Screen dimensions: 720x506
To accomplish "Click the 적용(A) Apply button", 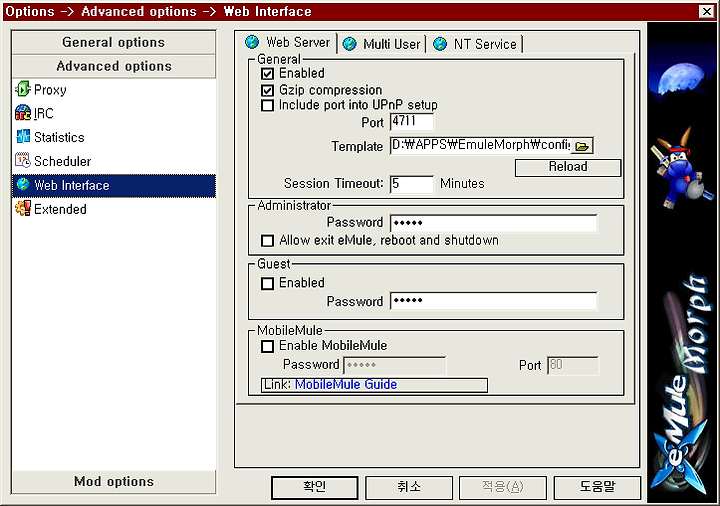I will 503,487.
